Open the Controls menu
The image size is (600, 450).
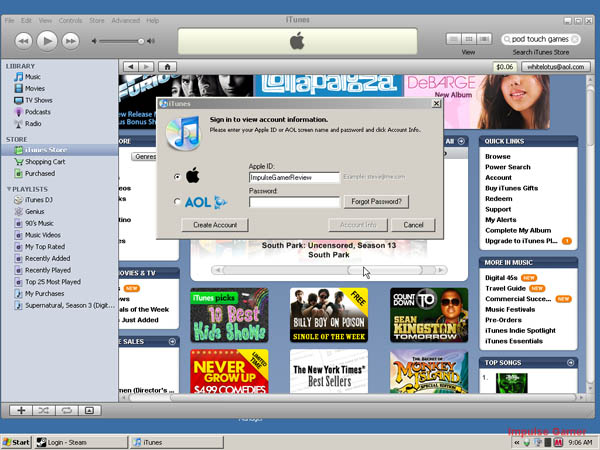pyautogui.click(x=70, y=20)
